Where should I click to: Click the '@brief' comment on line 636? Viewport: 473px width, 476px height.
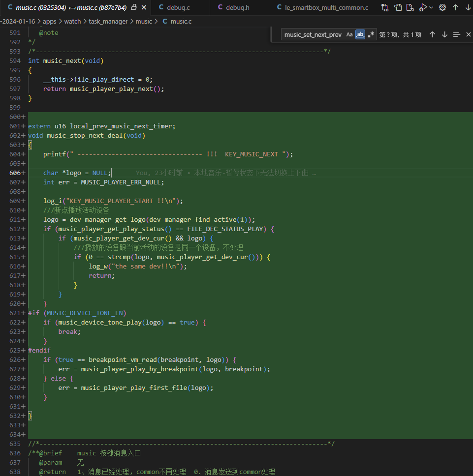(x=50, y=453)
